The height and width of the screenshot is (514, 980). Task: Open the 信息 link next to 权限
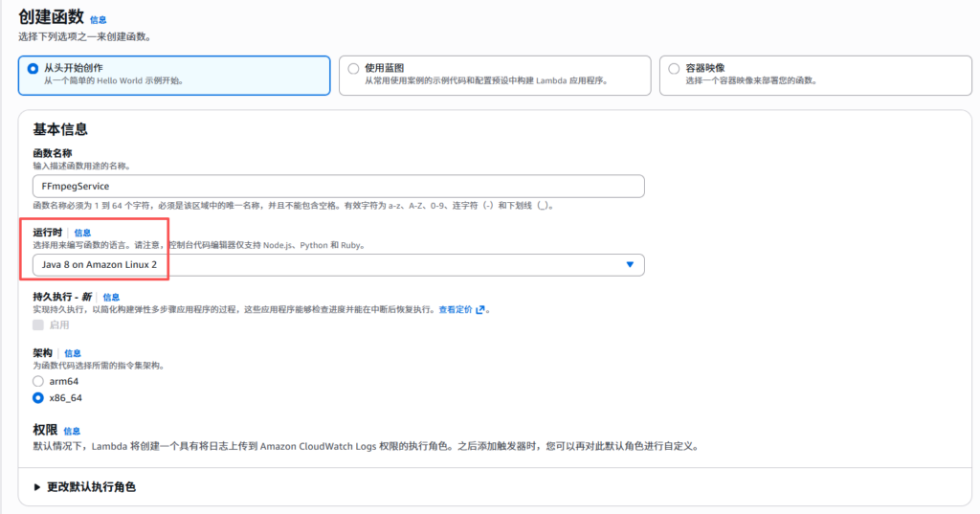click(x=72, y=431)
